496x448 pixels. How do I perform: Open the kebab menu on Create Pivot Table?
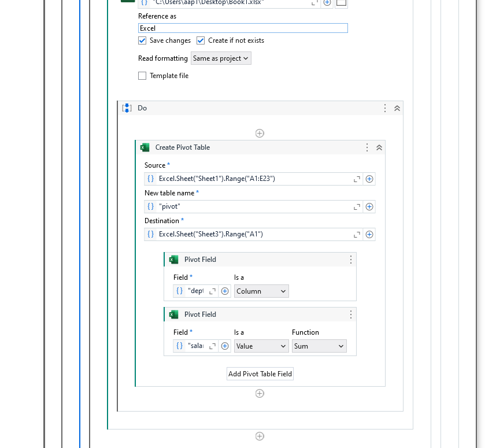pos(367,147)
